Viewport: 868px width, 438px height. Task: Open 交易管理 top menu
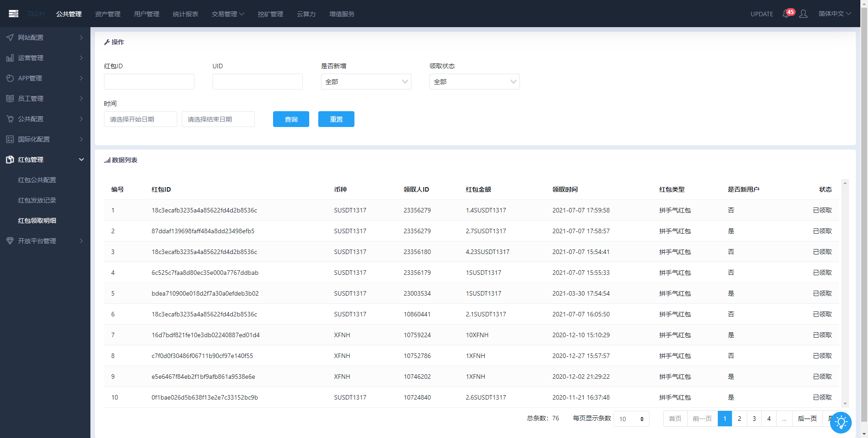(x=228, y=14)
